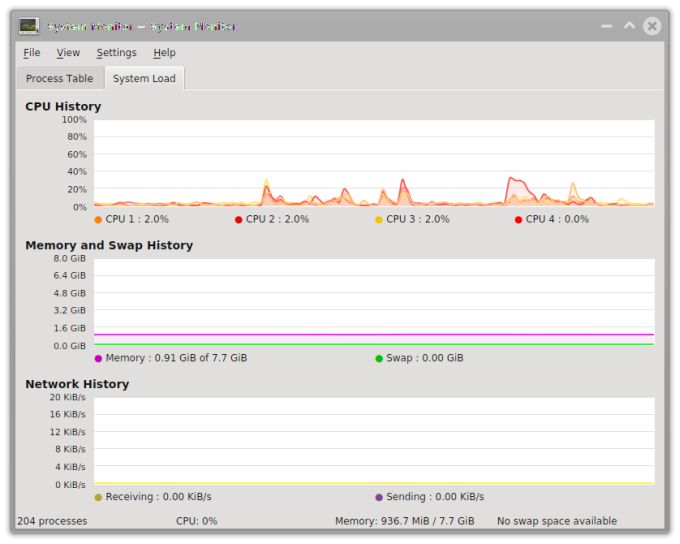680x544 pixels.
Task: Switch to the Process Table tab
Action: click(x=60, y=79)
